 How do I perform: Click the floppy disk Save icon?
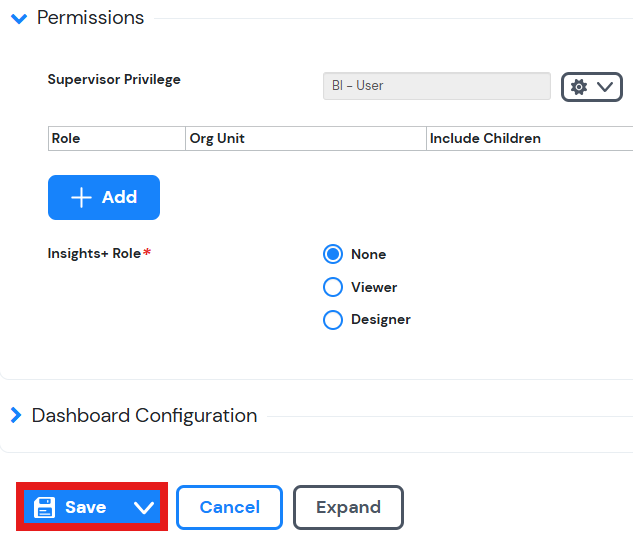click(44, 507)
